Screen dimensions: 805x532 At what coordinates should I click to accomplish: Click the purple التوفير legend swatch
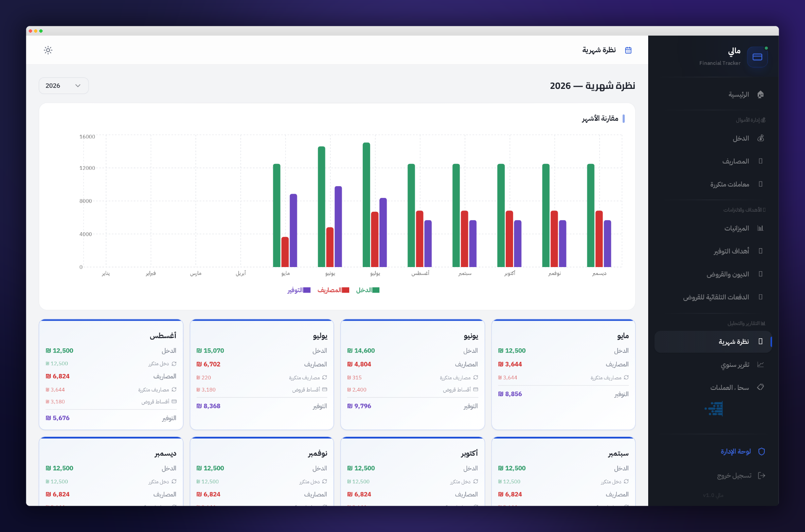(x=307, y=290)
